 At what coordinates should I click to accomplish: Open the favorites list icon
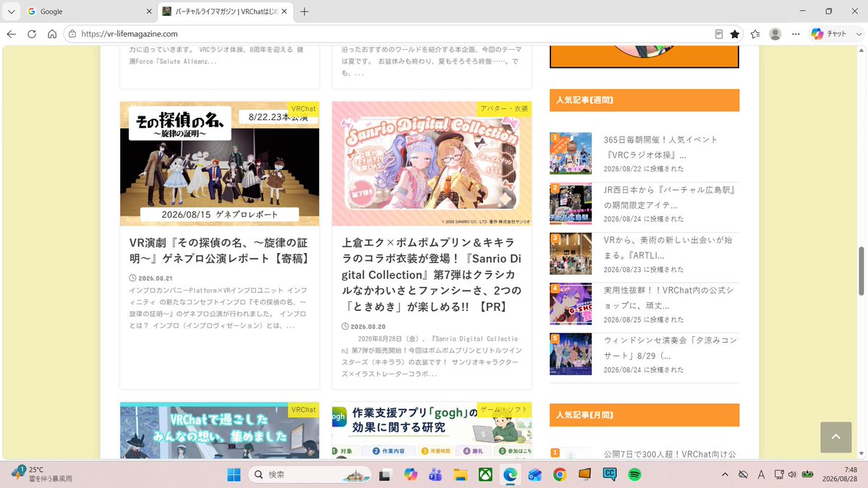755,34
